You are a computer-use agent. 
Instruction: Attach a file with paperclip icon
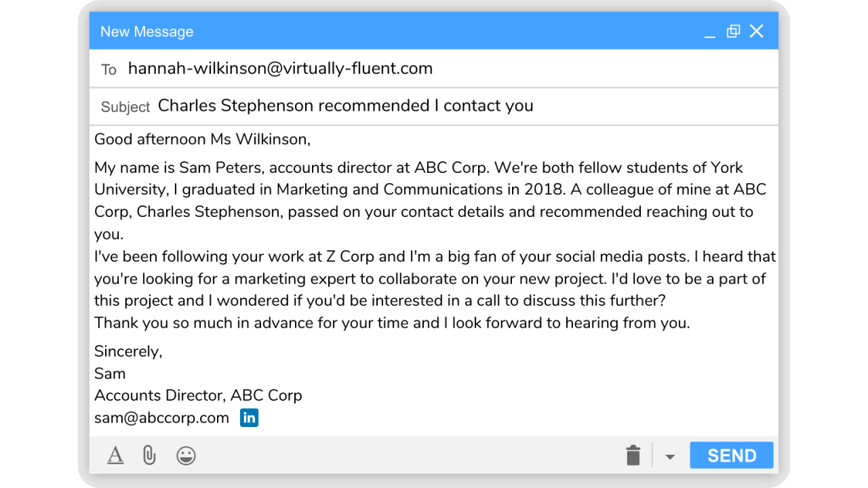[149, 455]
